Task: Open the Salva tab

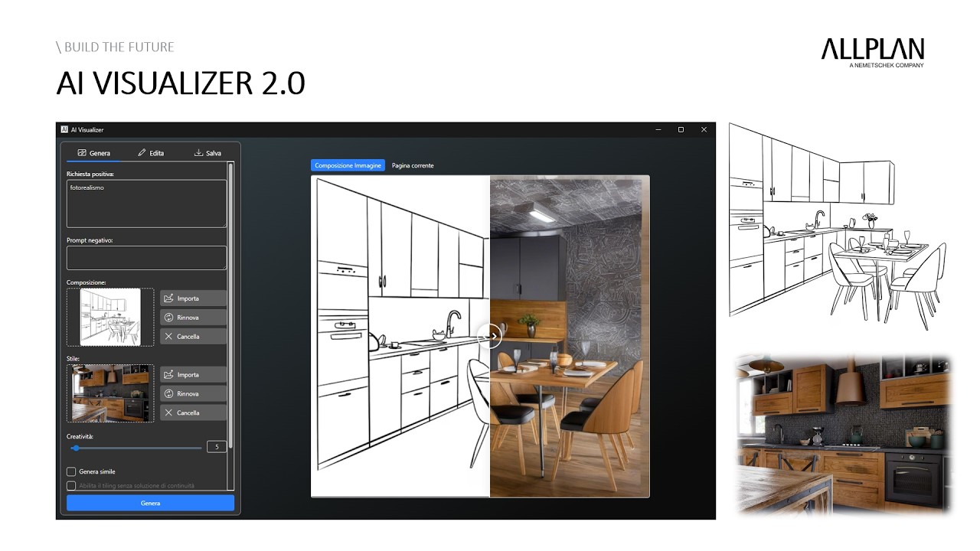Action: point(207,153)
